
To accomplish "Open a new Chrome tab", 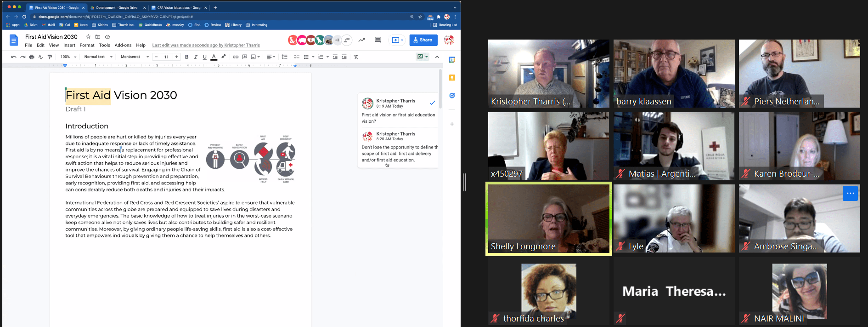I will [215, 8].
